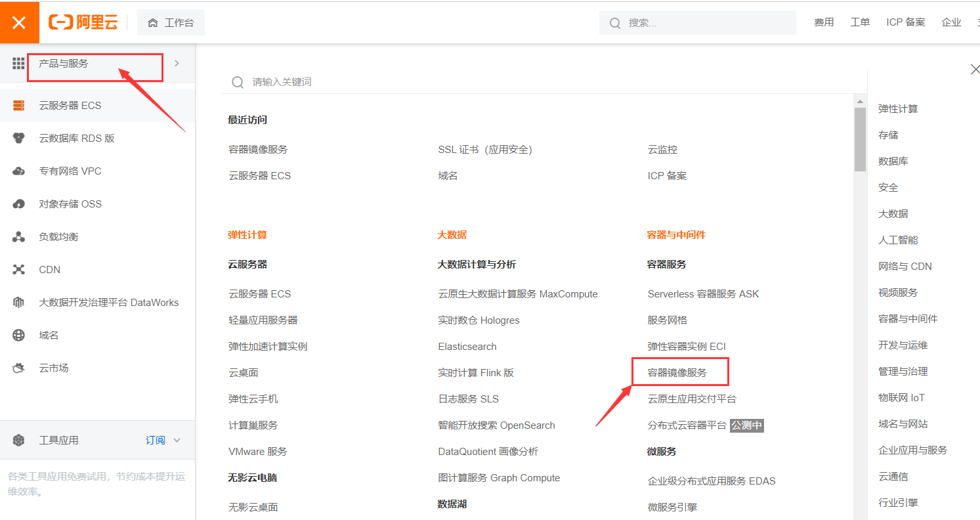The height and width of the screenshot is (520, 980).
Task: Click the magnifier icon in the keyword search
Action: pos(238,82)
